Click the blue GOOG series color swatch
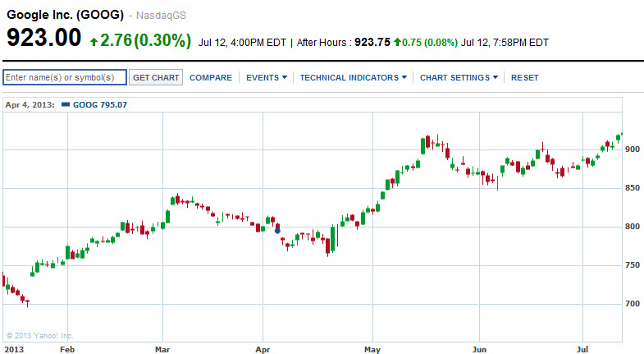Viewport: 644px width, 354px height. pyautogui.click(x=66, y=104)
